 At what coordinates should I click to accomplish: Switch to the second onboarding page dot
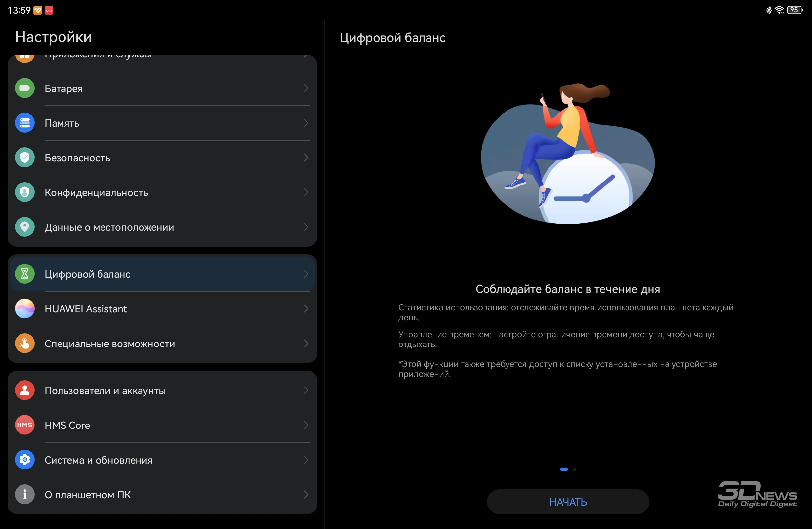click(575, 469)
